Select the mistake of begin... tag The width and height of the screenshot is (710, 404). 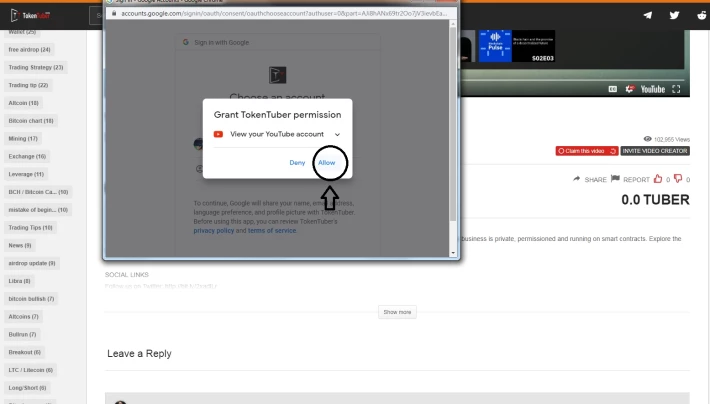click(x=38, y=210)
